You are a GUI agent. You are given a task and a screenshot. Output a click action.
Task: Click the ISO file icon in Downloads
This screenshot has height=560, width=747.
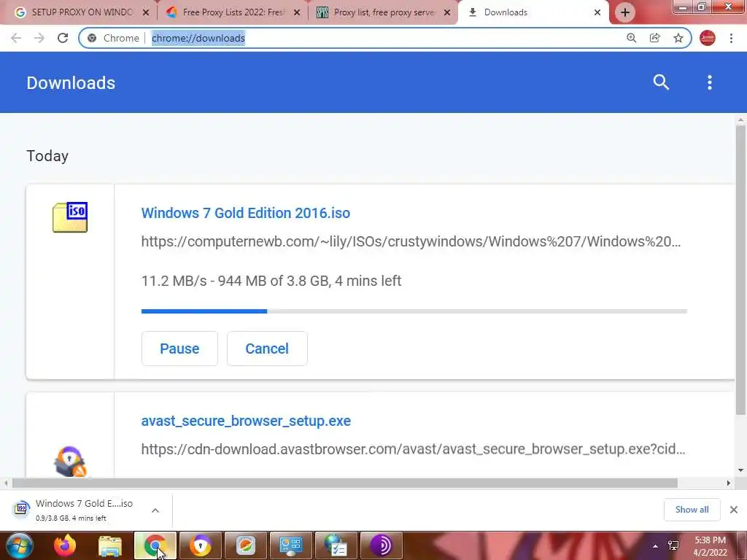pos(70,217)
